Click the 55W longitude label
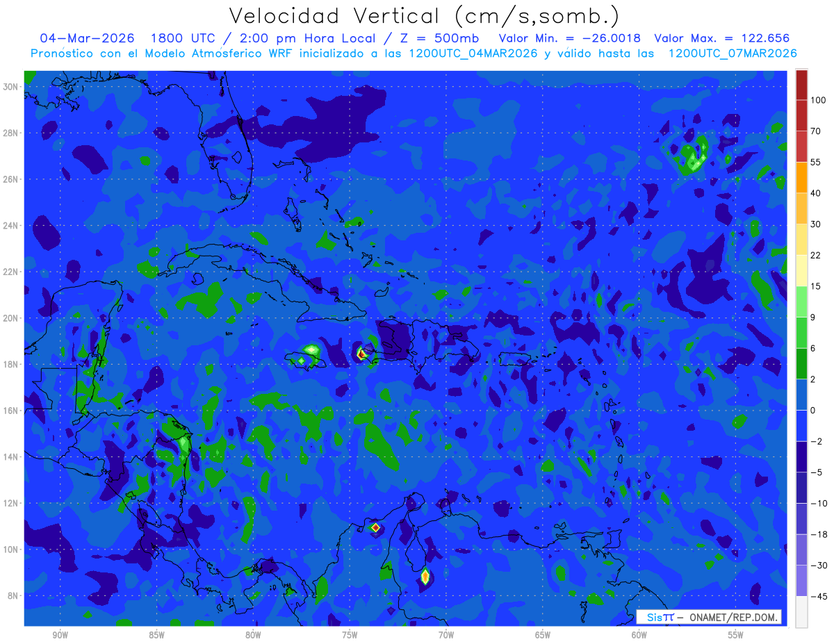Image resolution: width=834 pixels, height=644 pixels. point(735,635)
